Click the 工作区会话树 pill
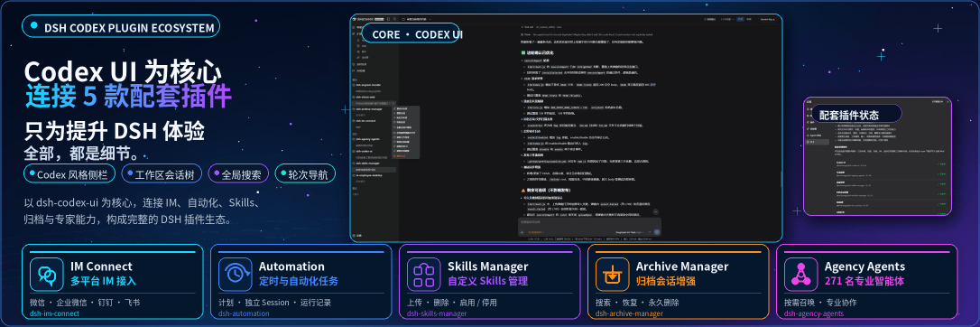 pos(162,174)
